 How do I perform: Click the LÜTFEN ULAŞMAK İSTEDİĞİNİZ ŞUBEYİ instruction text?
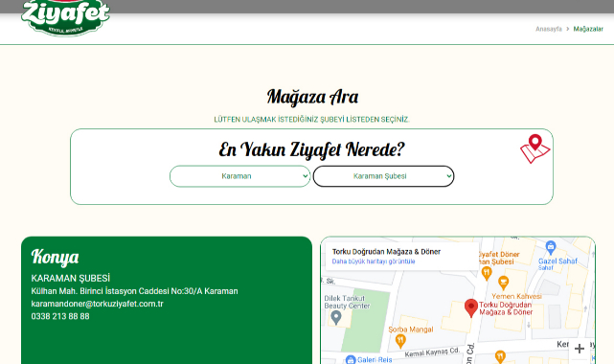click(x=311, y=120)
